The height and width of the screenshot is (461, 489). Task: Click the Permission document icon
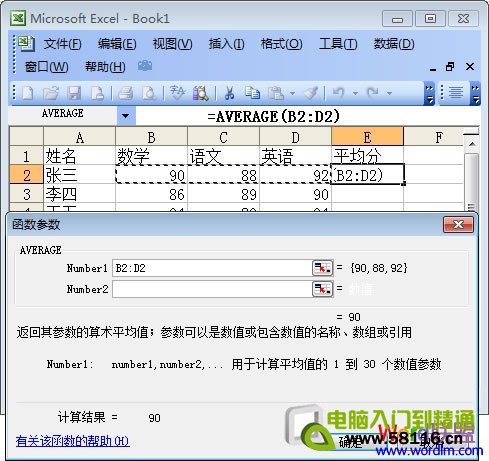[97, 93]
